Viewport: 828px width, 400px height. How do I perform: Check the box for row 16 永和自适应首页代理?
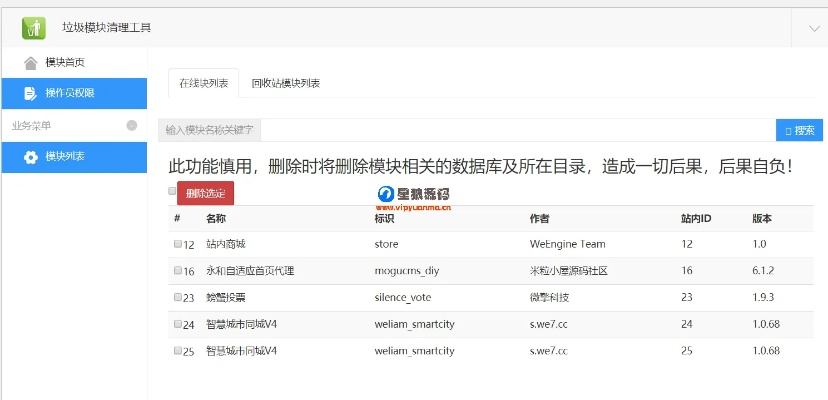177,270
